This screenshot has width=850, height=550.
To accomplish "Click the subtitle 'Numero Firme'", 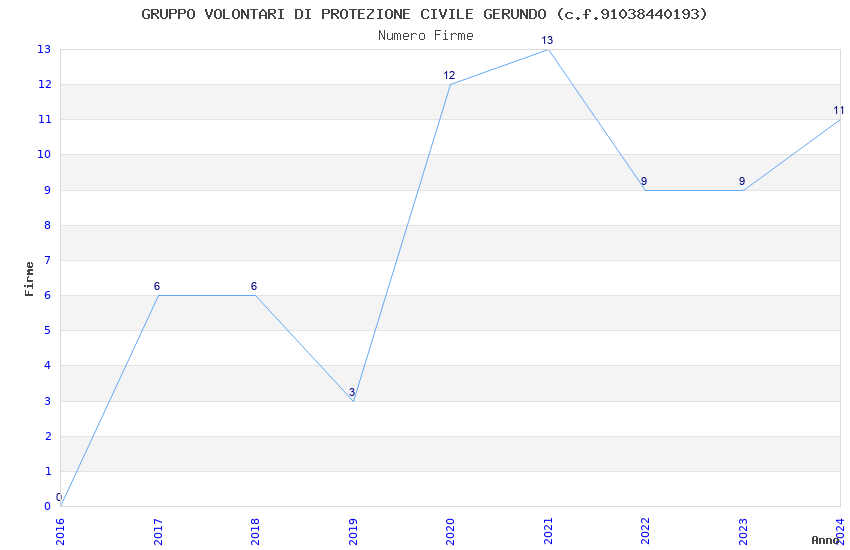I will 426,36.
